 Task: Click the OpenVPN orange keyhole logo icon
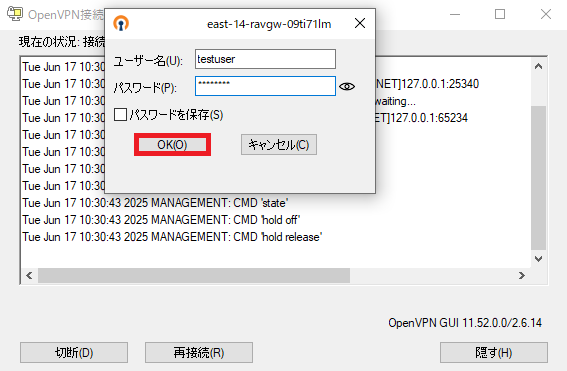(x=121, y=24)
